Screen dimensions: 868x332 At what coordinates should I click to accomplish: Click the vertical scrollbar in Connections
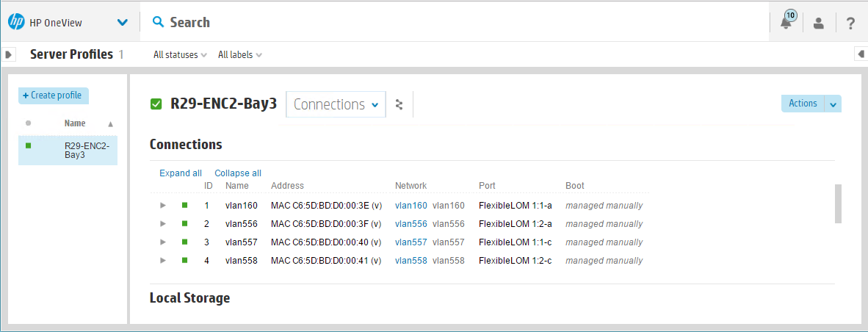838,203
